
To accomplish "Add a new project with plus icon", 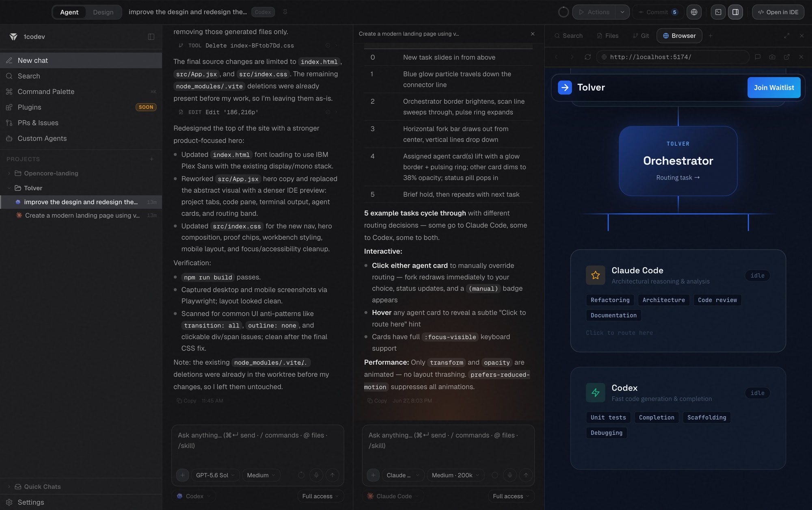I will pos(151,159).
